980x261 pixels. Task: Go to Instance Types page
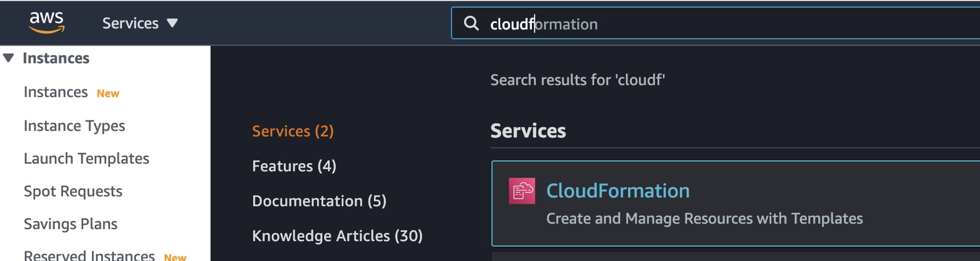click(x=74, y=126)
